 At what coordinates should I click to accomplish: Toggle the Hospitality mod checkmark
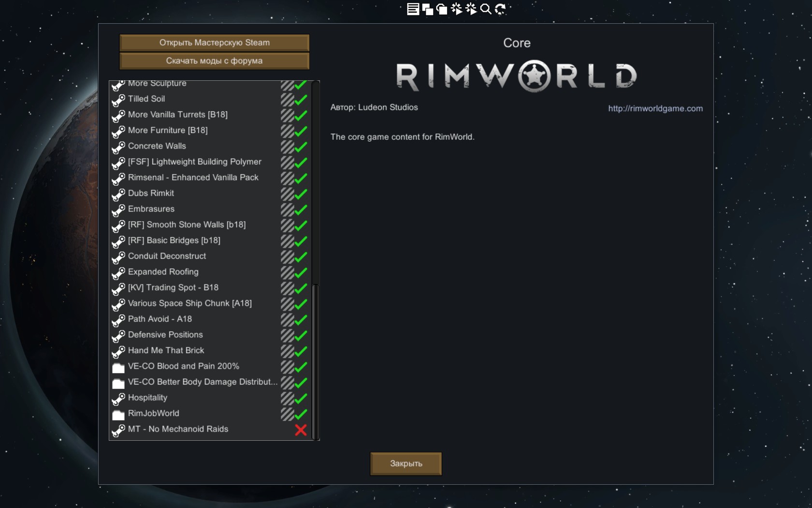[x=301, y=399]
